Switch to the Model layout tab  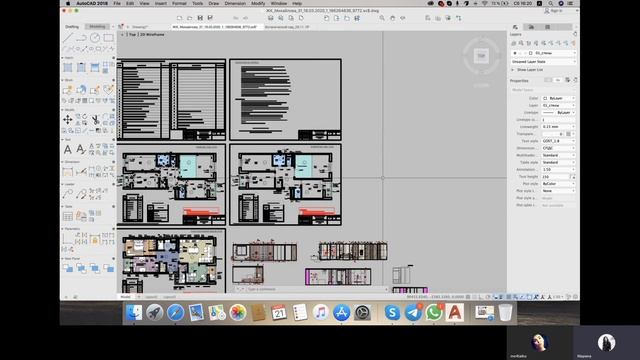125,297
